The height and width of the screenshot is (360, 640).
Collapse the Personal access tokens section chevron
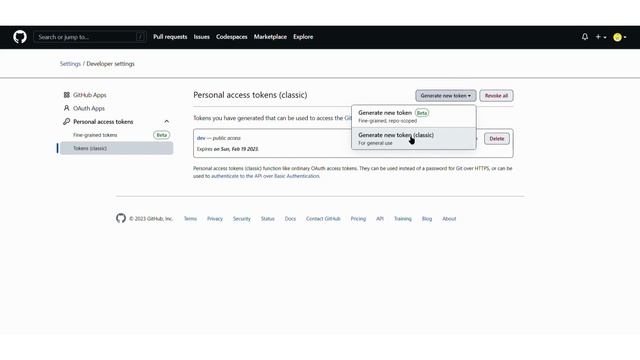(x=167, y=122)
